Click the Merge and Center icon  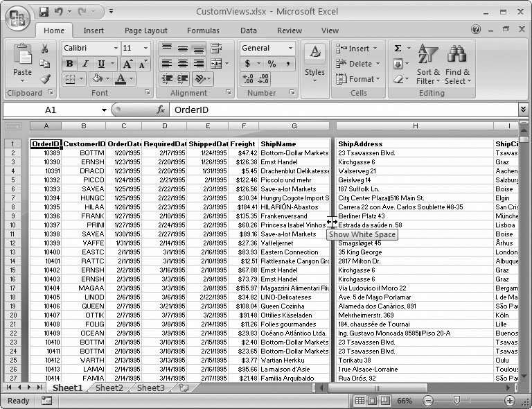click(215, 64)
